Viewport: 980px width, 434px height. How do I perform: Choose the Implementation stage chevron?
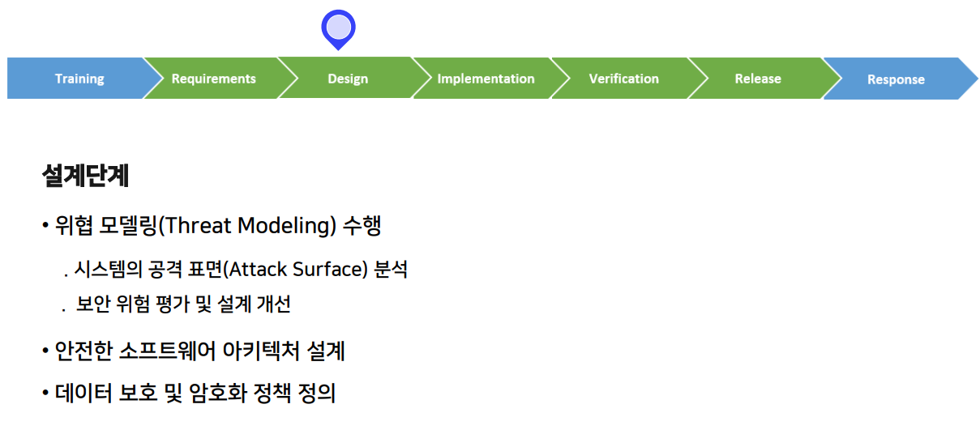(x=486, y=79)
